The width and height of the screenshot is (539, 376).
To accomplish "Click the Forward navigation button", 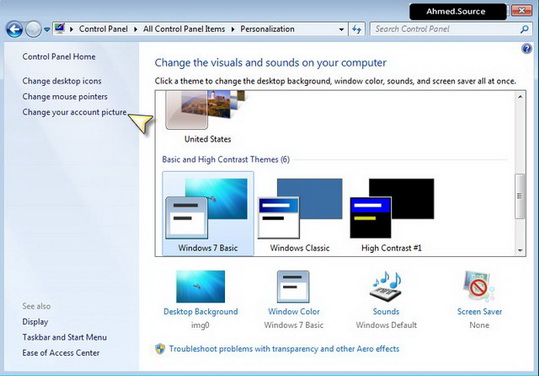I will tap(33, 30).
